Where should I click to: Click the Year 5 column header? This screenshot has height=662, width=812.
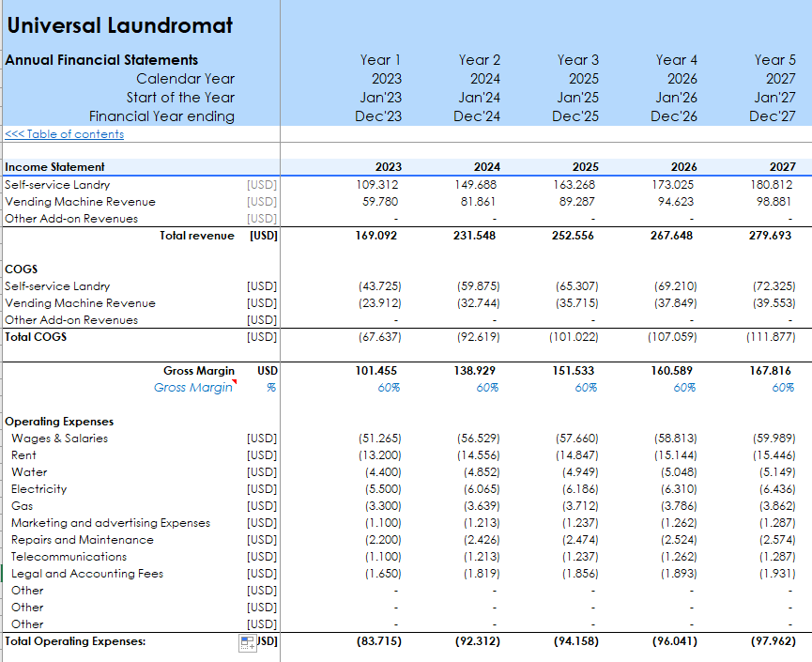tap(774, 59)
